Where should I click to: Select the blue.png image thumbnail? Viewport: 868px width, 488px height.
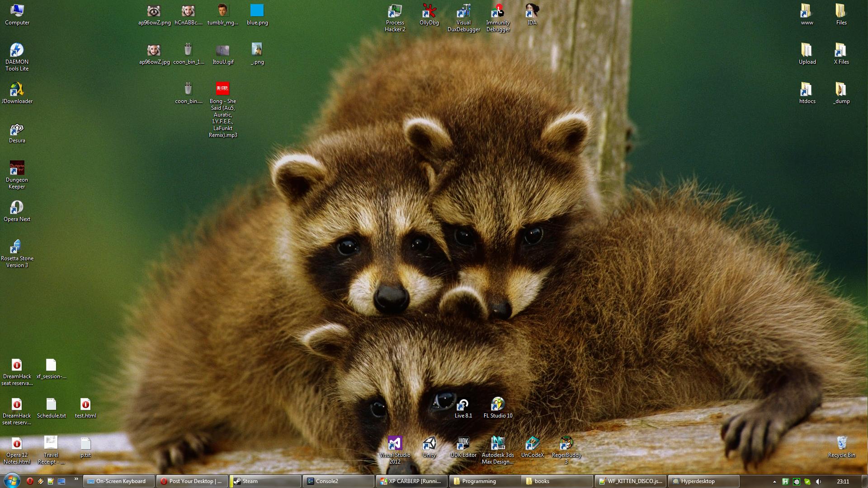coord(257,11)
